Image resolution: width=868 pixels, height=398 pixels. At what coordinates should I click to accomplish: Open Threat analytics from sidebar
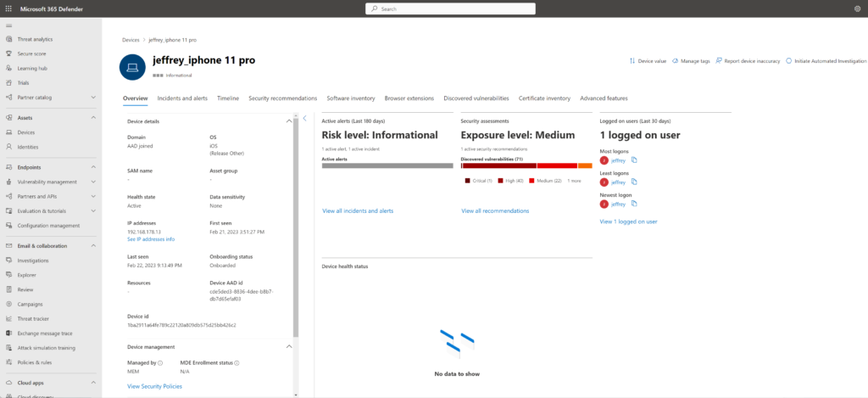[x=35, y=39]
